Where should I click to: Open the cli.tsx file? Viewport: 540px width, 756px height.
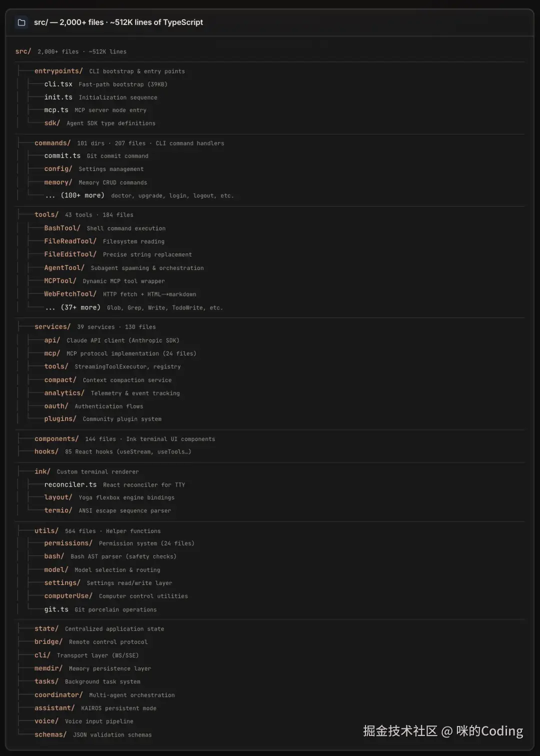click(58, 84)
